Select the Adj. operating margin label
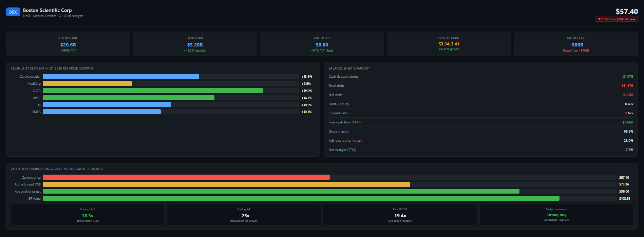This screenshot has width=644, height=237. [345, 141]
